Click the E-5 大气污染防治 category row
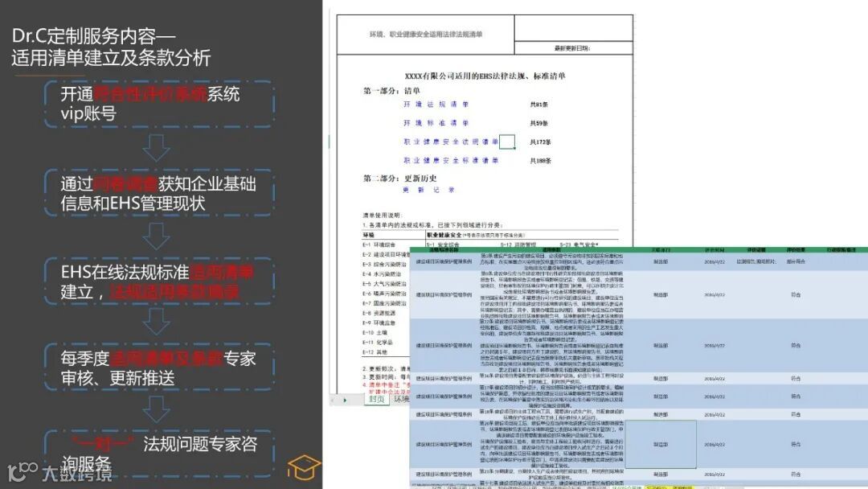Viewport: 868px width, 489px height. (x=383, y=284)
